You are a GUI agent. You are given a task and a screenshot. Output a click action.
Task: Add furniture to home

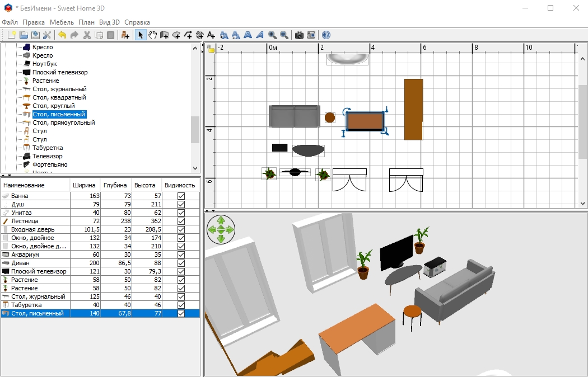click(125, 35)
